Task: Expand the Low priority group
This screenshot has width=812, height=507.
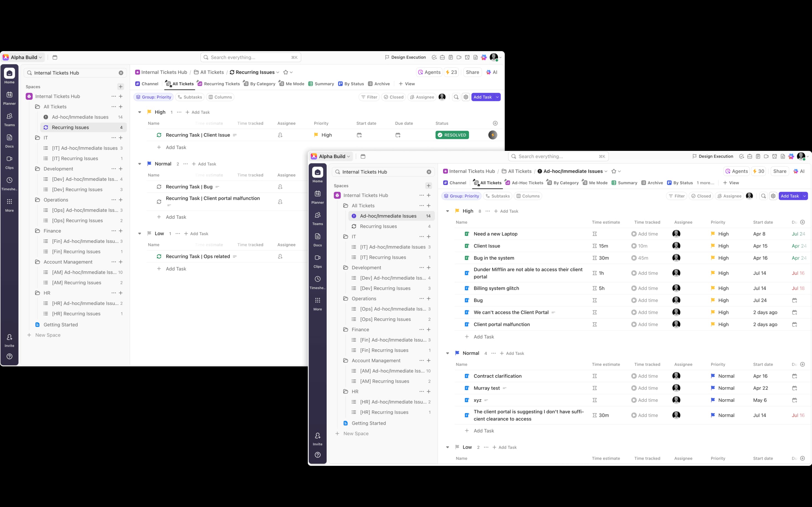Action: pyautogui.click(x=447, y=447)
